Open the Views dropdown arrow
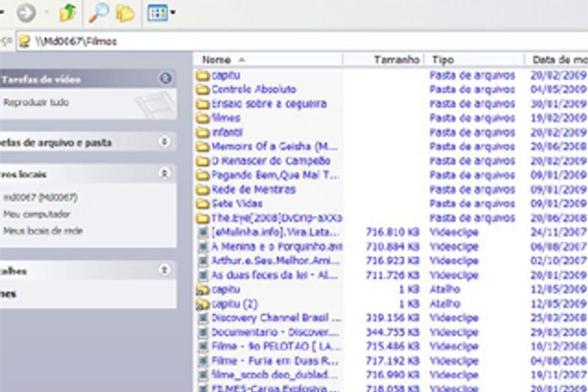 pyautogui.click(x=173, y=13)
